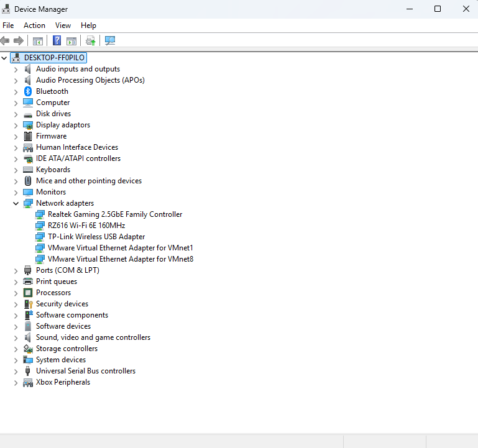Image resolution: width=478 pixels, height=448 pixels.
Task: Select the Keyboards label
Action: click(x=53, y=170)
